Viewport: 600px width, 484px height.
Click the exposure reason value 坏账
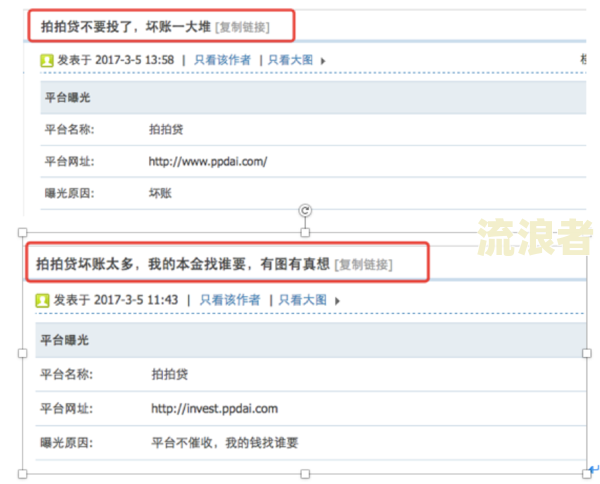[x=160, y=193]
